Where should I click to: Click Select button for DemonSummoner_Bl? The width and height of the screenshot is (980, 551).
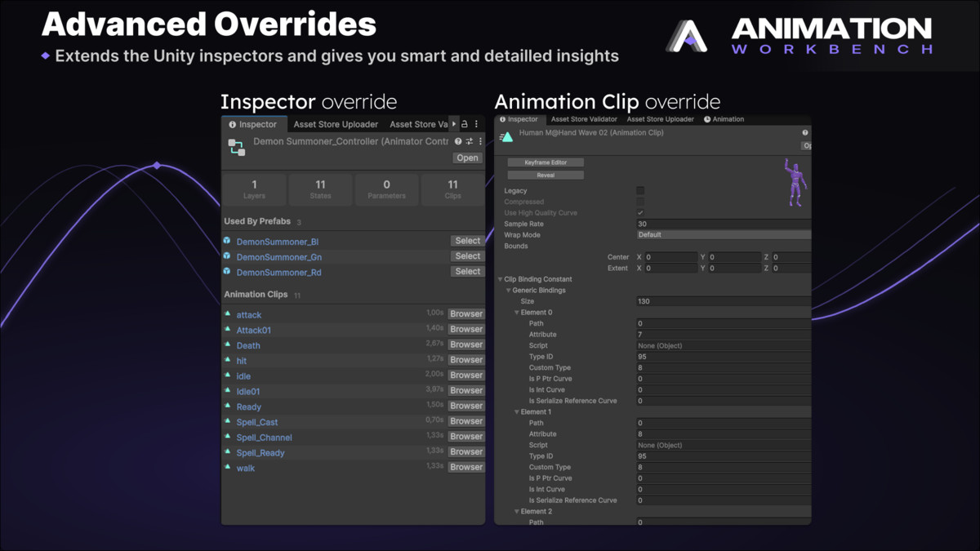tap(467, 241)
